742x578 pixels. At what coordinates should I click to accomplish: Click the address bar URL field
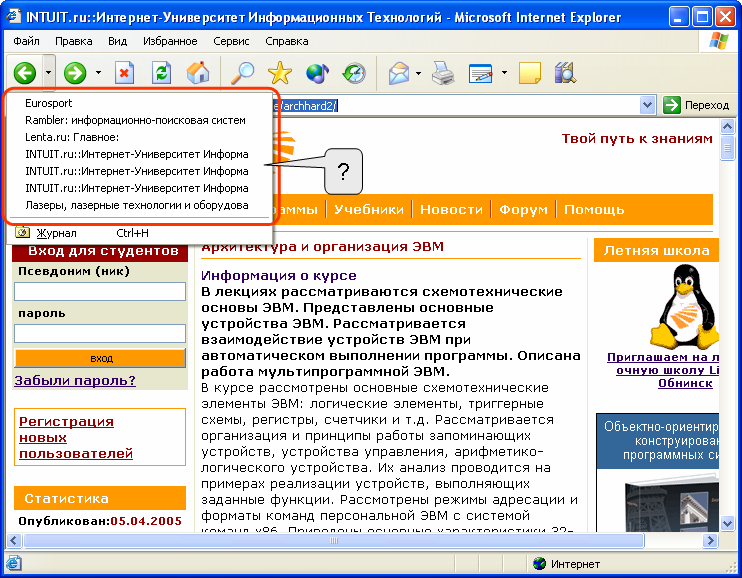coord(457,105)
